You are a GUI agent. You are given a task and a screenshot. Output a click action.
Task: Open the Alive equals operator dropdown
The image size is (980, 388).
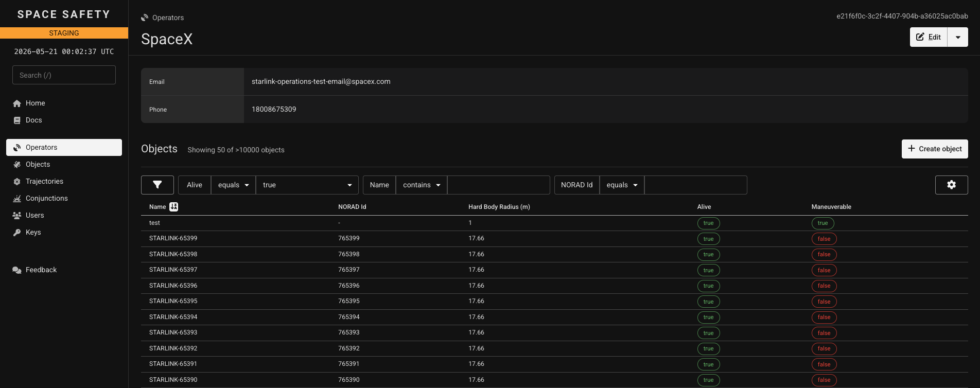point(233,185)
